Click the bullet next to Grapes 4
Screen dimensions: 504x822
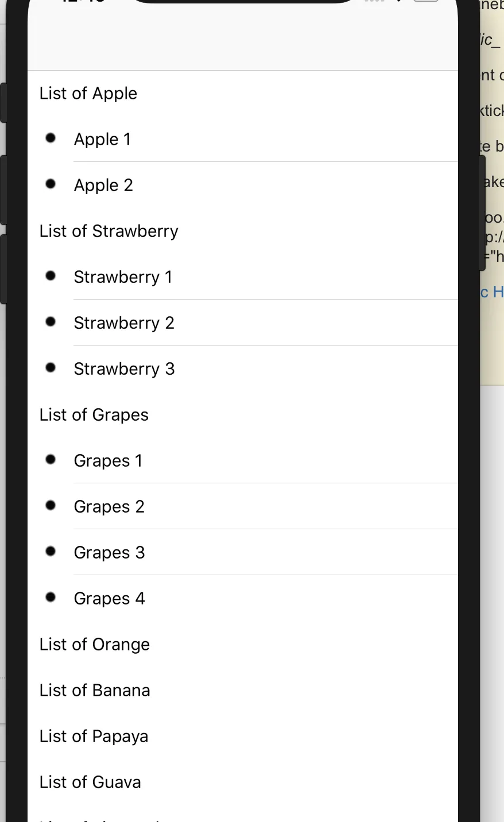click(51, 597)
